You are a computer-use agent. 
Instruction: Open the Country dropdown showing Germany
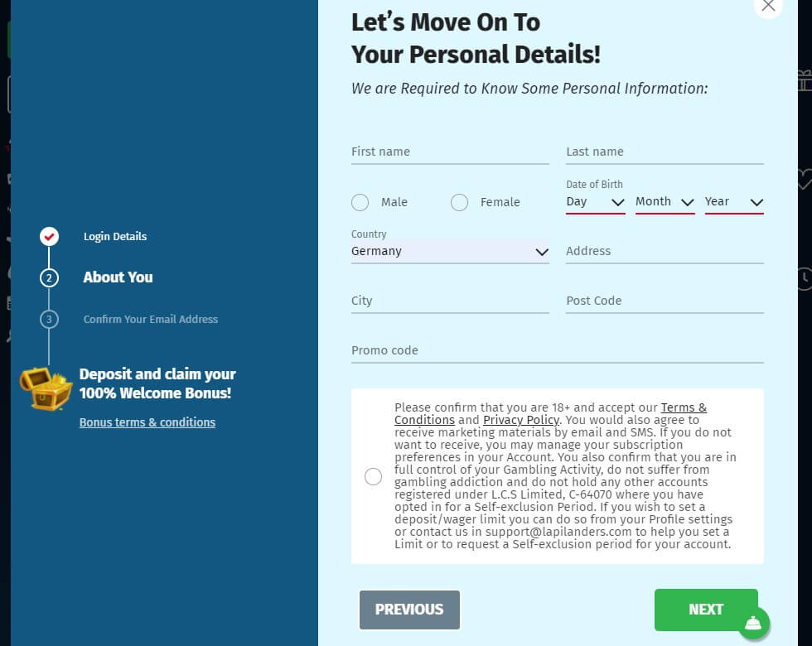coord(450,252)
